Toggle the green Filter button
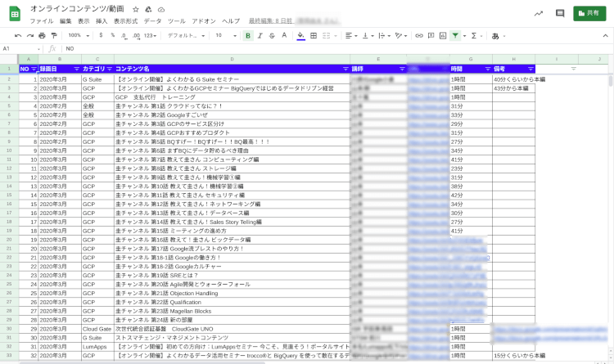The width and height of the screenshot is (614, 364). tap(455, 36)
